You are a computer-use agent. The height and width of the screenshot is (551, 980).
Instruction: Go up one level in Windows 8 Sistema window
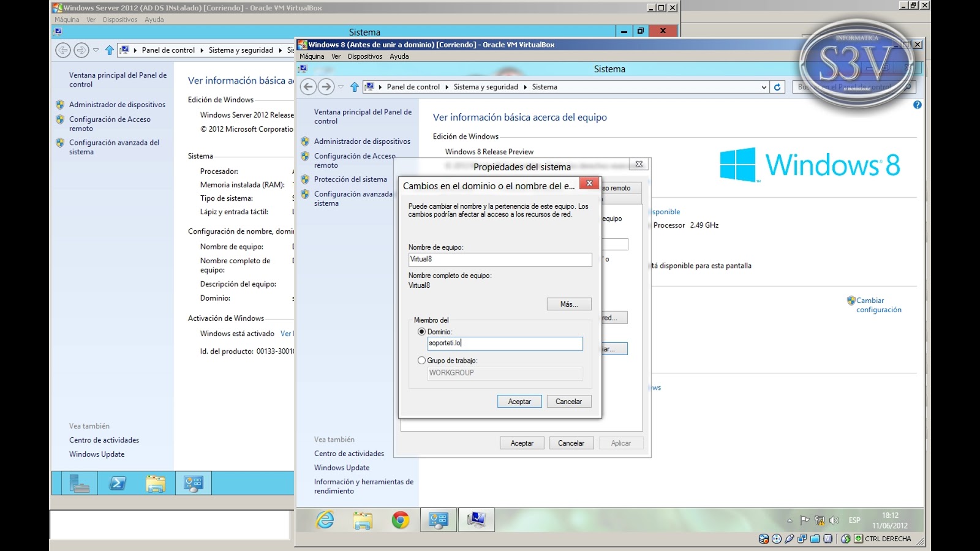click(x=354, y=87)
